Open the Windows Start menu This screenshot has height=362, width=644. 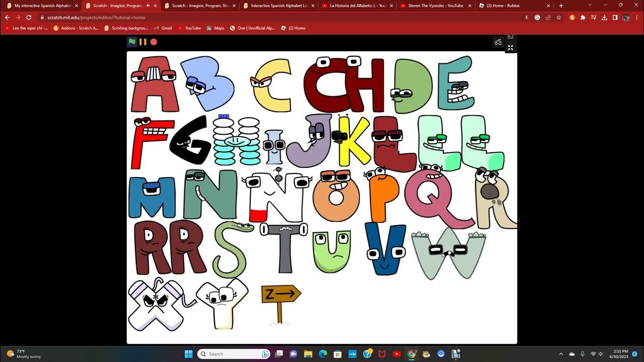click(189, 354)
